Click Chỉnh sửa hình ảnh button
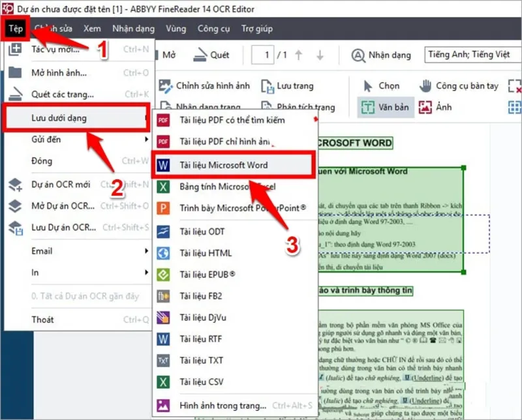 pyautogui.click(x=204, y=86)
